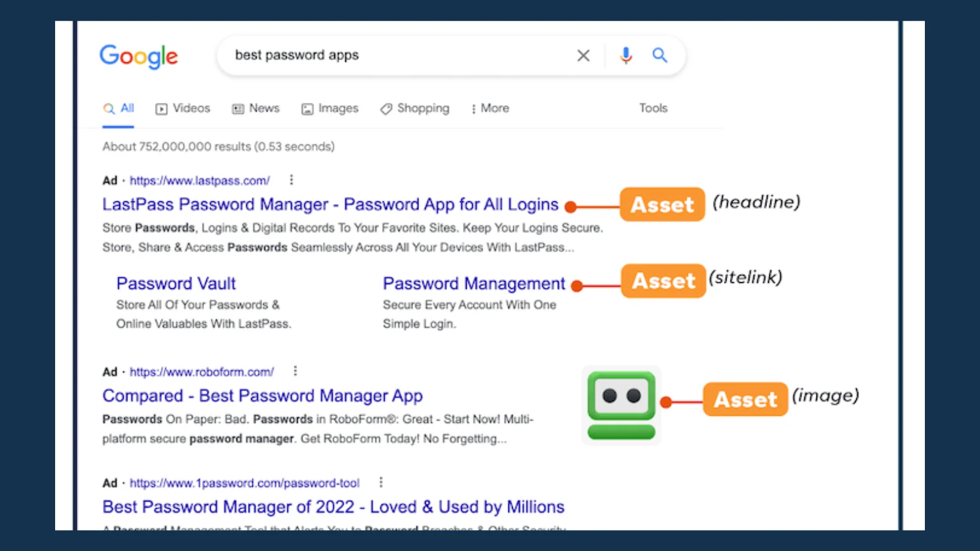The height and width of the screenshot is (551, 980).
Task: Select the All results tab
Action: [x=119, y=108]
